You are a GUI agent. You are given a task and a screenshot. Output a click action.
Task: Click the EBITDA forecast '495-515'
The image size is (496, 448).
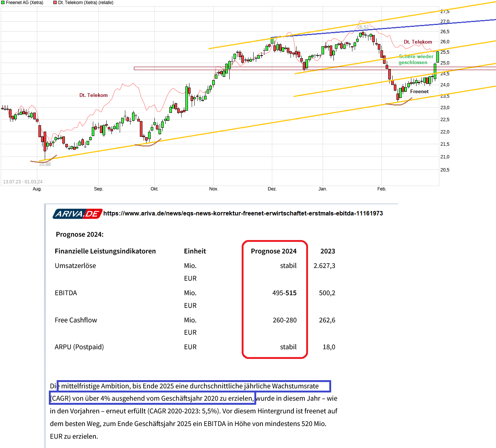click(285, 293)
